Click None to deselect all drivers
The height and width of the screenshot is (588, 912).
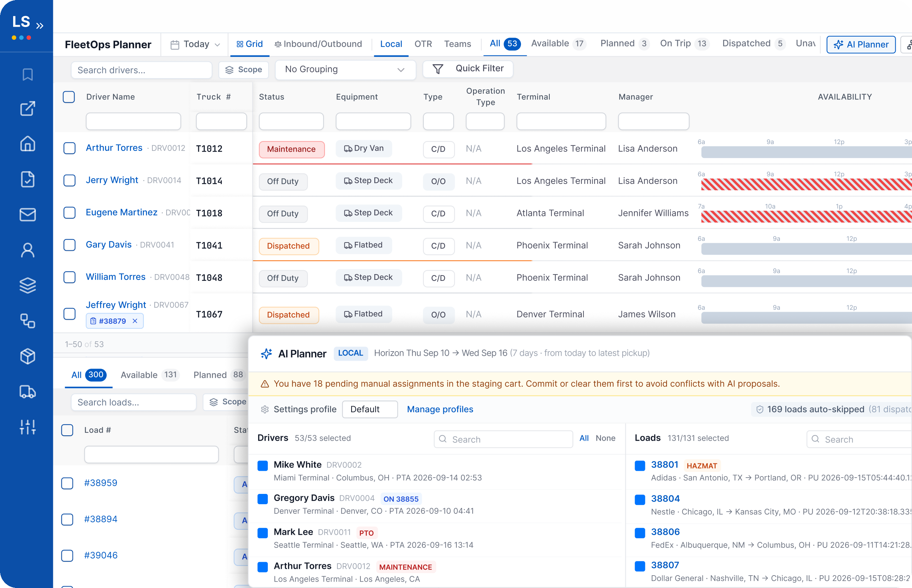pyautogui.click(x=605, y=438)
